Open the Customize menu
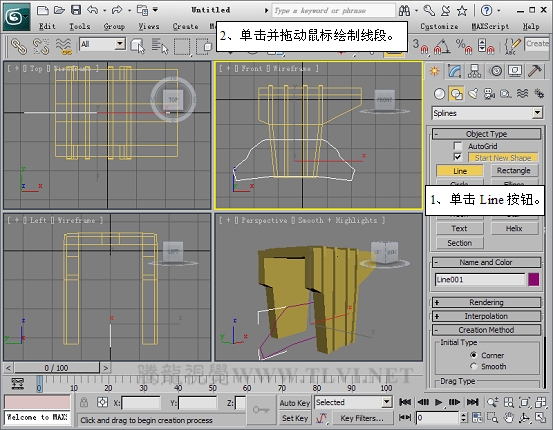This screenshot has width=553, height=430. coord(439,26)
